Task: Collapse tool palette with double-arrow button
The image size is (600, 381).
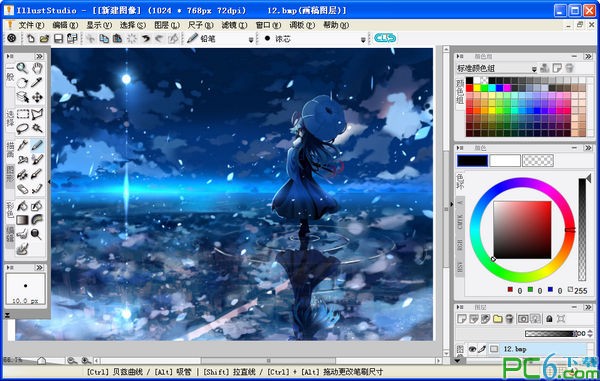Action: 39,56
